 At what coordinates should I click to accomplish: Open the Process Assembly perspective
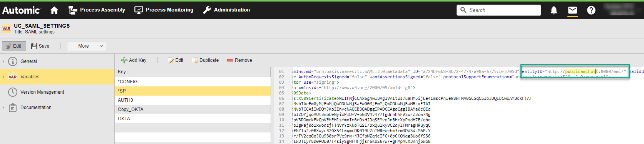(97, 10)
